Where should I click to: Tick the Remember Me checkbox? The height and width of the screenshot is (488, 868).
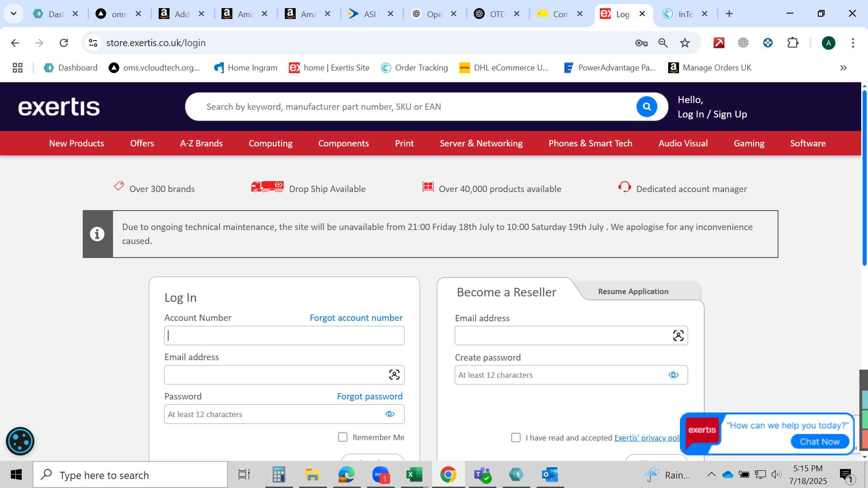pyautogui.click(x=343, y=437)
